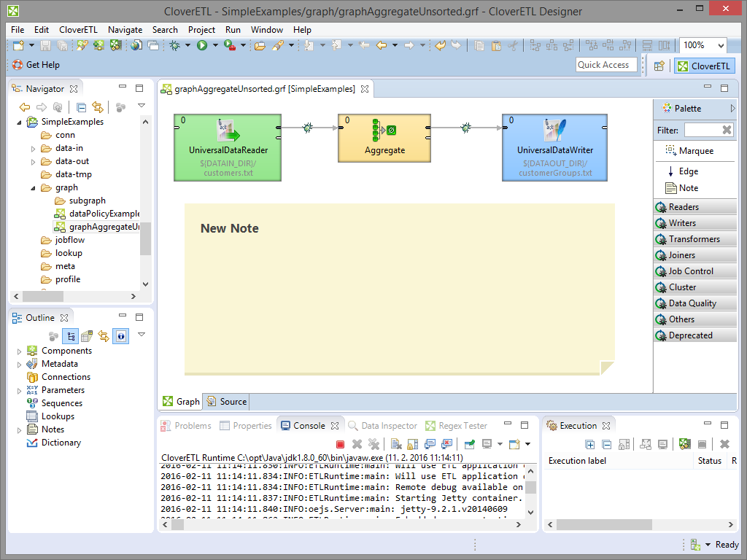Click the Undo arrow in the toolbar
The width and height of the screenshot is (747, 560).
(440, 45)
